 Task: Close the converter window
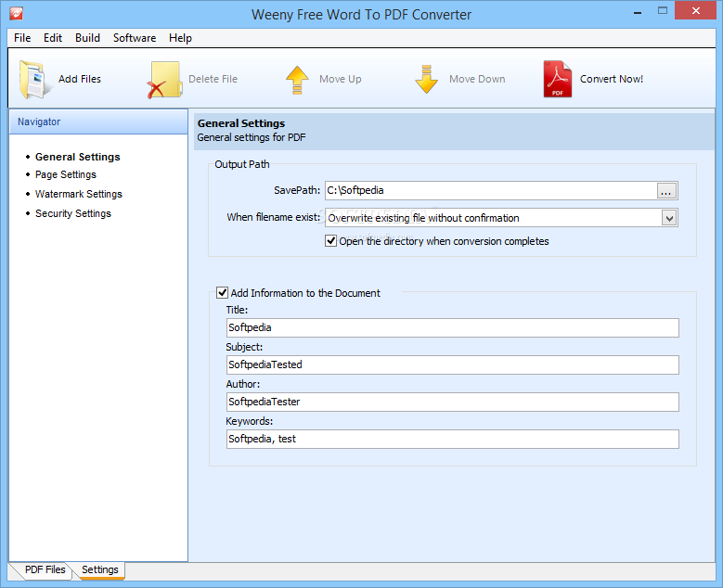click(x=695, y=10)
